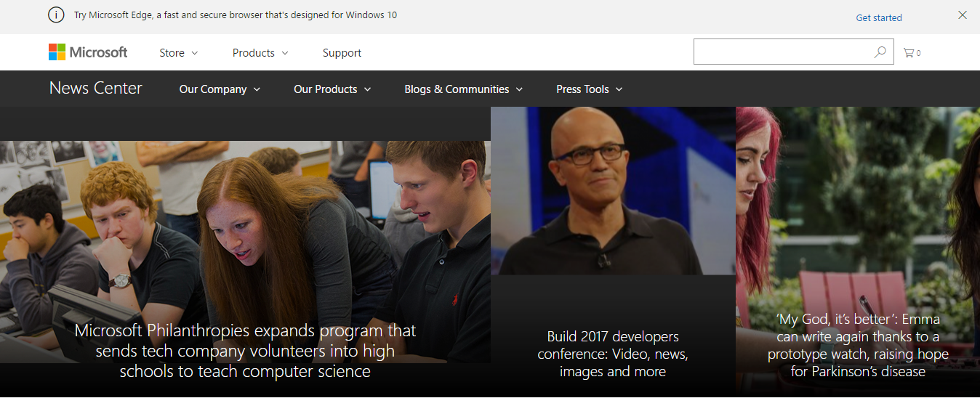Click the Edge browser promo text
Image resolution: width=980 pixels, height=398 pixels.
(x=236, y=15)
